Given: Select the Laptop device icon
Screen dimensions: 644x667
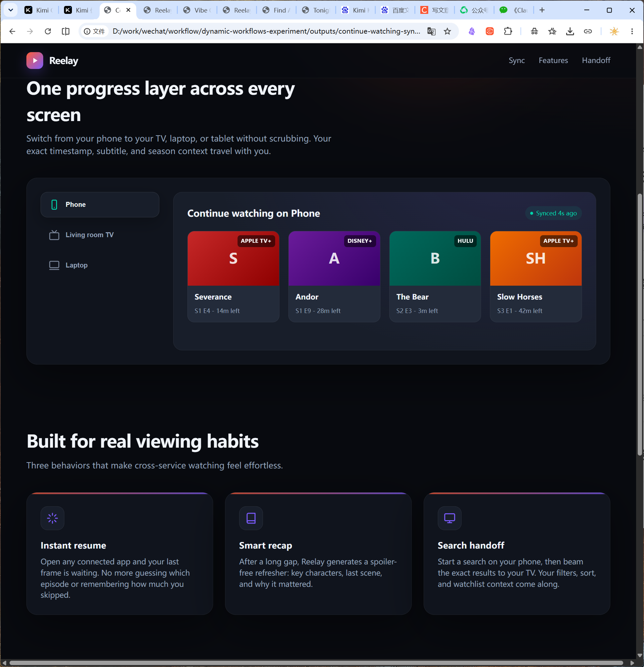Looking at the screenshot, I should point(54,265).
